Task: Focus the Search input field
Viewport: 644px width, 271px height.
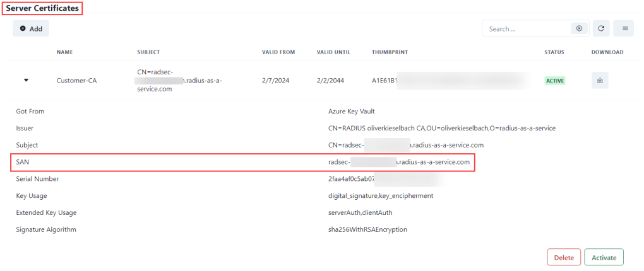Action: pyautogui.click(x=528, y=28)
